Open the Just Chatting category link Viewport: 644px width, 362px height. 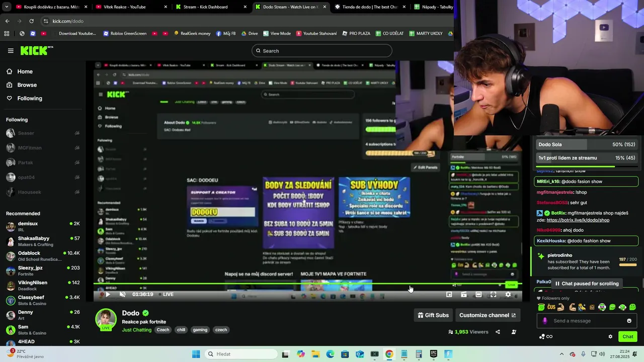(x=136, y=330)
